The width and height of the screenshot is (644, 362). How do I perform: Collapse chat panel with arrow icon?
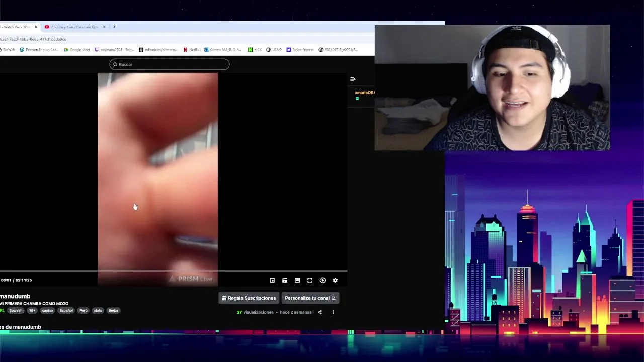coord(353,79)
